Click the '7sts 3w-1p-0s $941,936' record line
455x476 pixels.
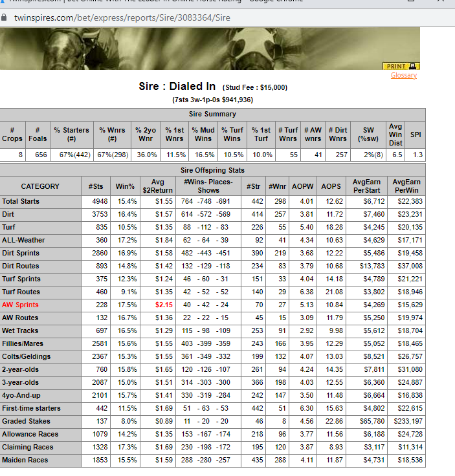click(213, 100)
